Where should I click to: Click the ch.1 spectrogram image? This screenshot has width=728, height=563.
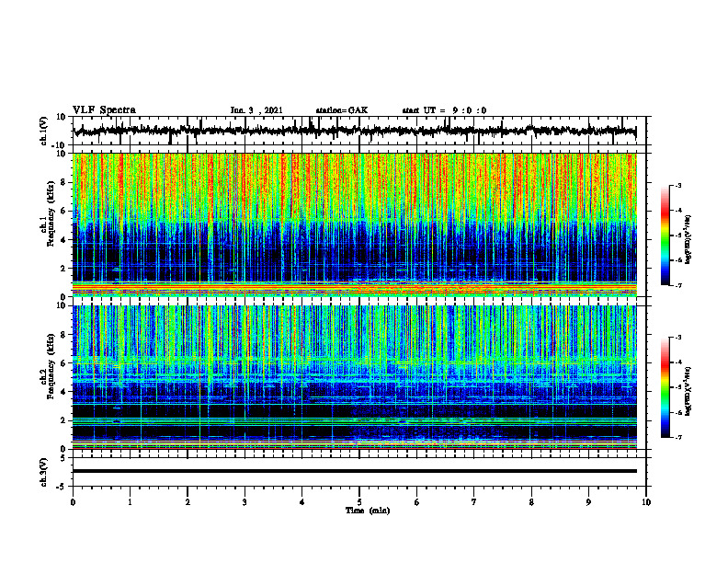(x=355, y=224)
